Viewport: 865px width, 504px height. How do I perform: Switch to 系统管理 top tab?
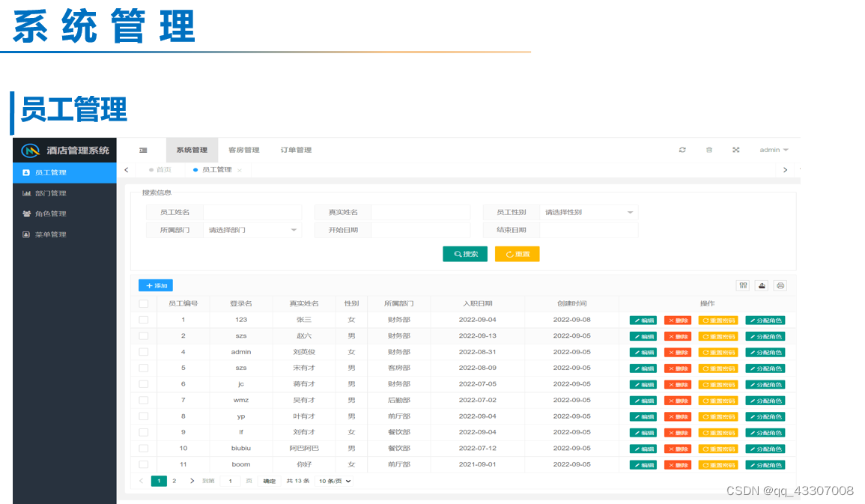click(x=192, y=150)
